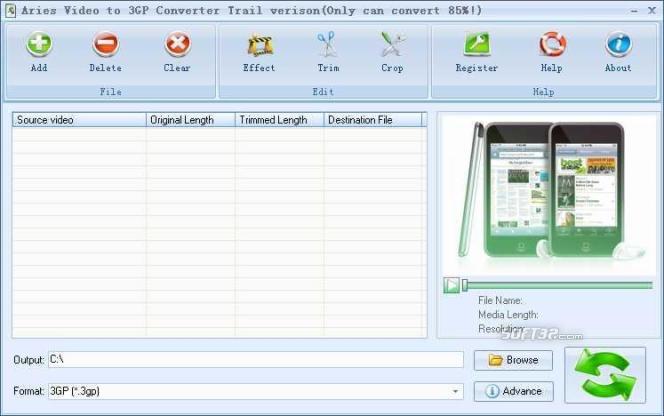
Task: Click the iPod preview thumbnail
Action: pyautogui.click(x=548, y=193)
